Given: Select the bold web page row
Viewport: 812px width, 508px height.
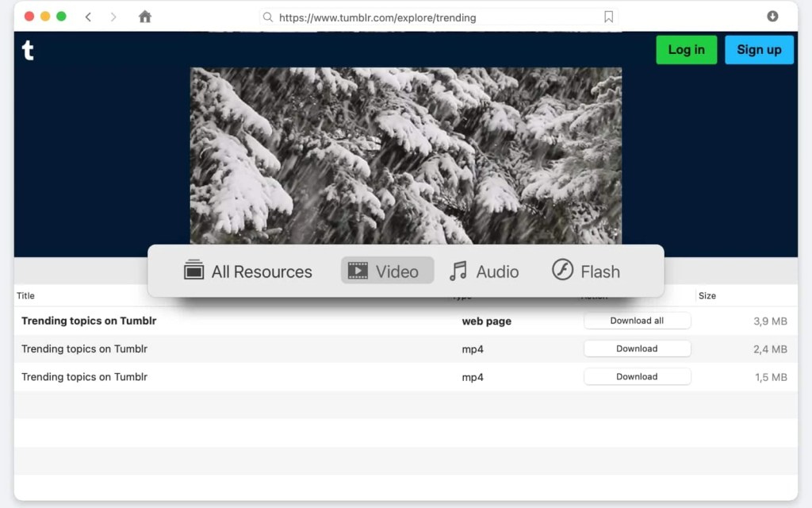Looking at the screenshot, I should pyautogui.click(x=238, y=321).
